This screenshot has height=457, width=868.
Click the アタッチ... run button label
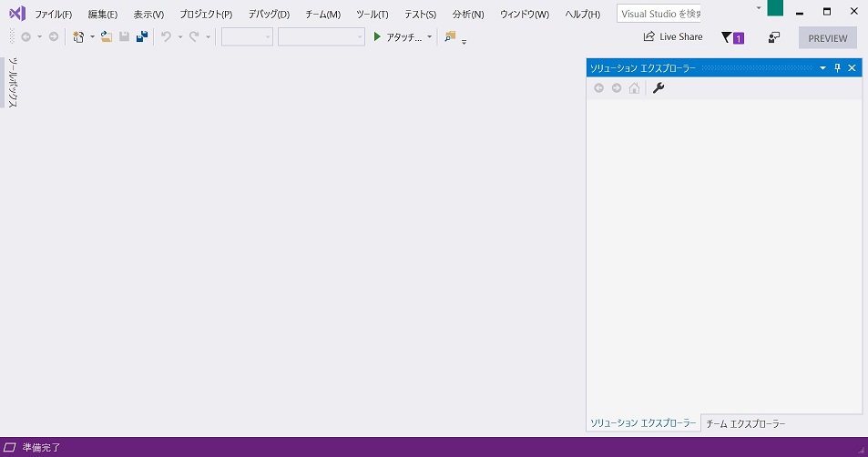click(403, 37)
